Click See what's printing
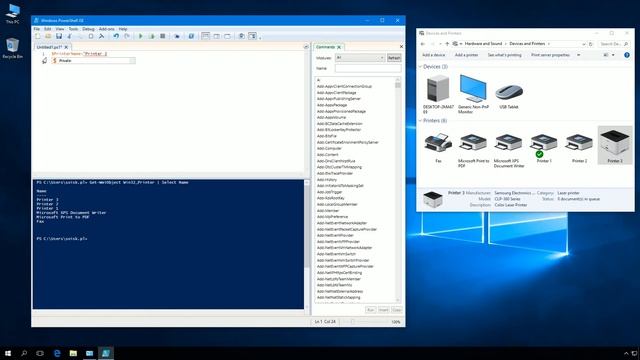The width and height of the screenshot is (640, 360). (x=504, y=55)
